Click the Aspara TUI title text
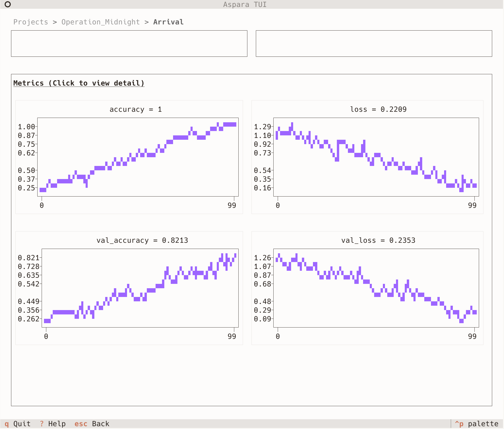The width and height of the screenshot is (504, 429). coord(245,4)
